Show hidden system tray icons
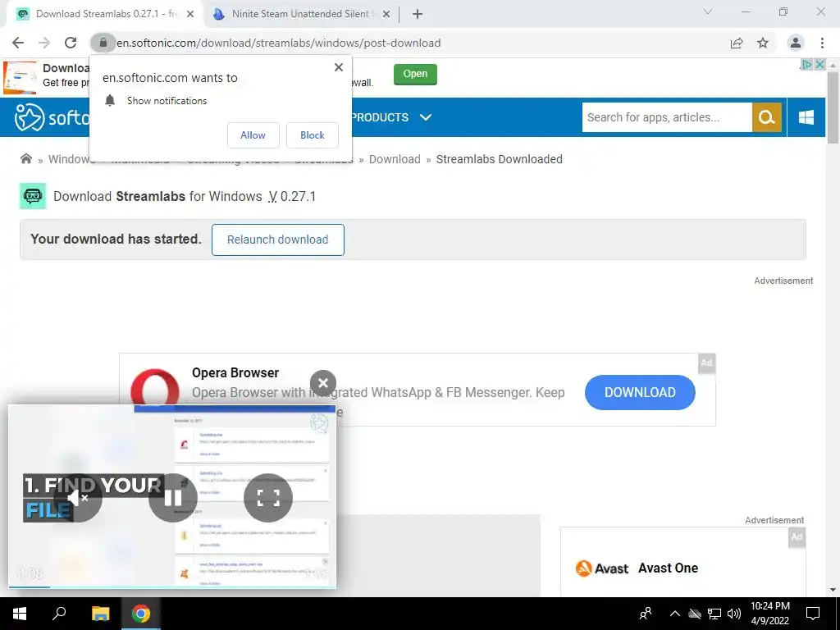 (675, 614)
